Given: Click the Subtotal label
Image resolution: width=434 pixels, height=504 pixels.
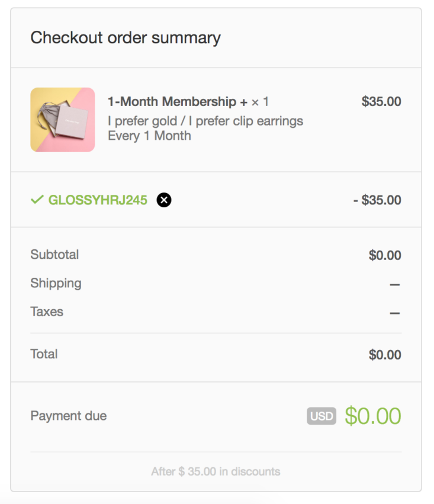Looking at the screenshot, I should [x=54, y=255].
